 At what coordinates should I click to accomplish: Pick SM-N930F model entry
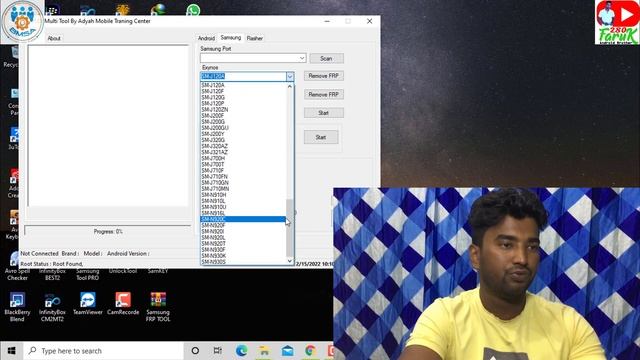tap(243, 250)
